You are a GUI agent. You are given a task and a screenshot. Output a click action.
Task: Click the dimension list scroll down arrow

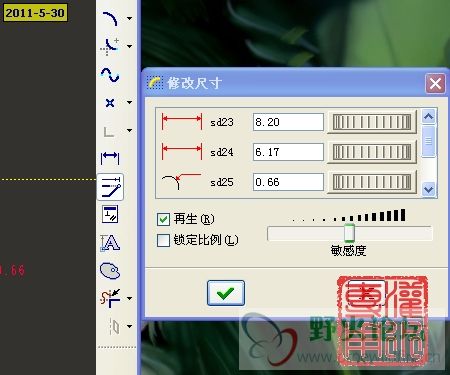(428, 190)
